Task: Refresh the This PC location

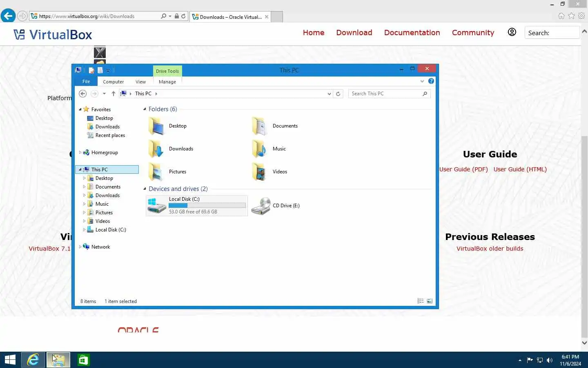Action: 338,94
